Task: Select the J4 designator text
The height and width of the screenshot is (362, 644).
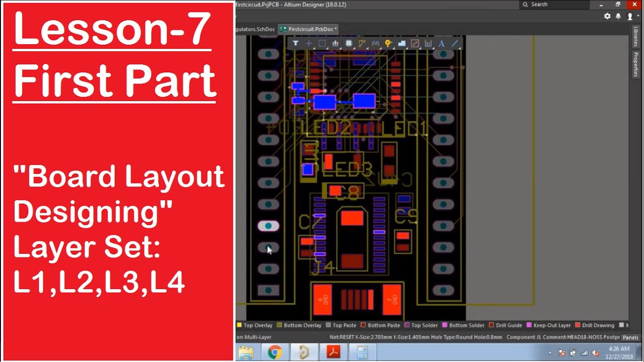Action: [323, 268]
